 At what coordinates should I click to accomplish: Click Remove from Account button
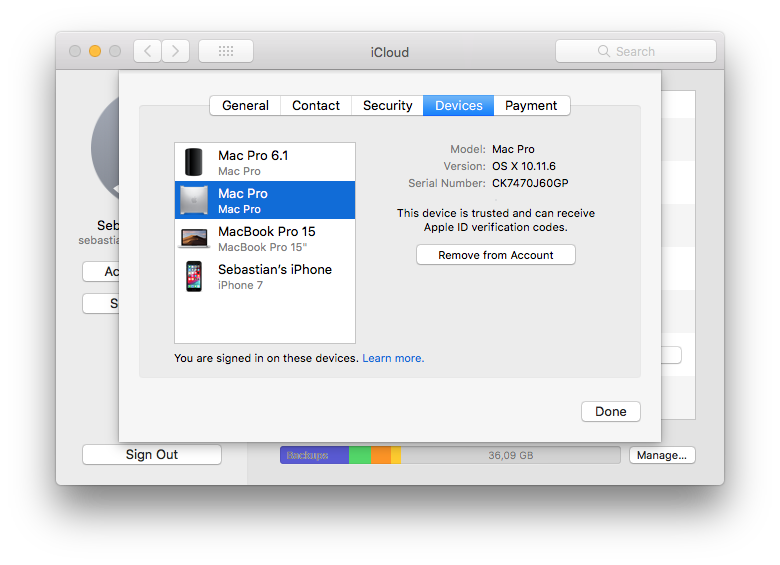[x=495, y=255]
